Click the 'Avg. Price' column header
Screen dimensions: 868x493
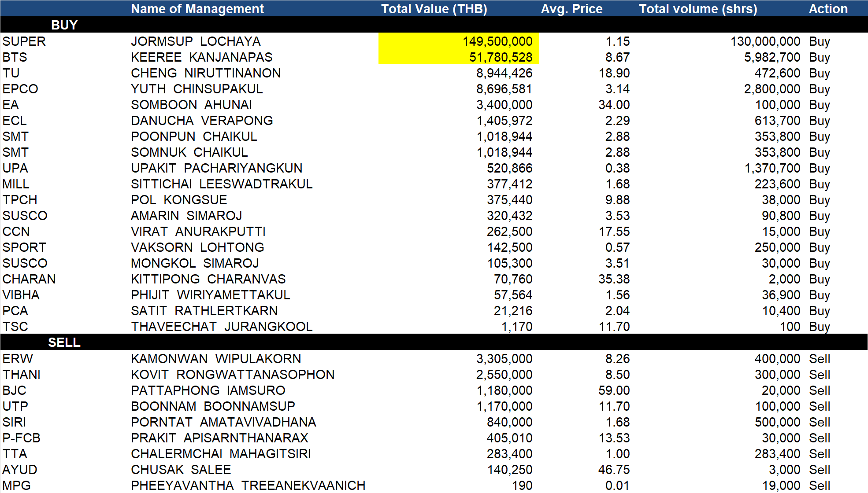click(571, 9)
